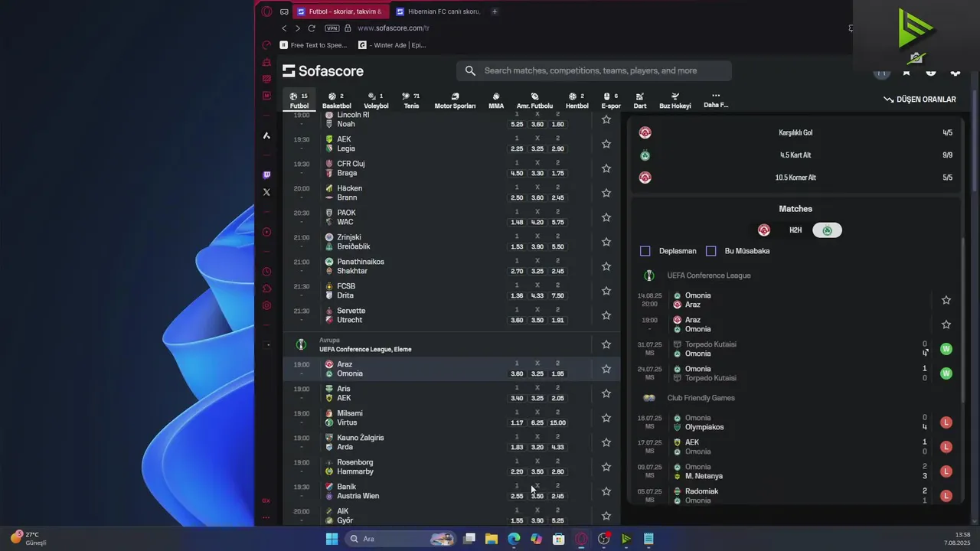980x551 pixels.
Task: Open UEFA Conference League heading in Matches
Action: coord(709,275)
